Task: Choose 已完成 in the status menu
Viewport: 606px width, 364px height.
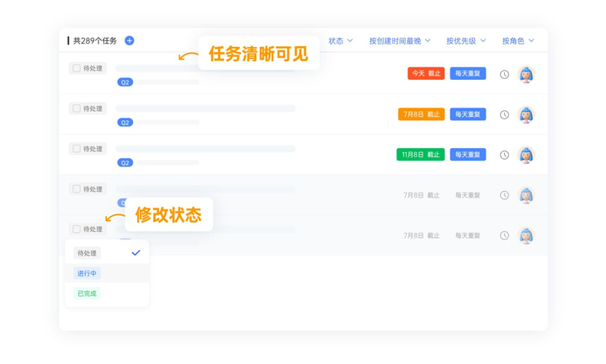Action: [x=87, y=293]
